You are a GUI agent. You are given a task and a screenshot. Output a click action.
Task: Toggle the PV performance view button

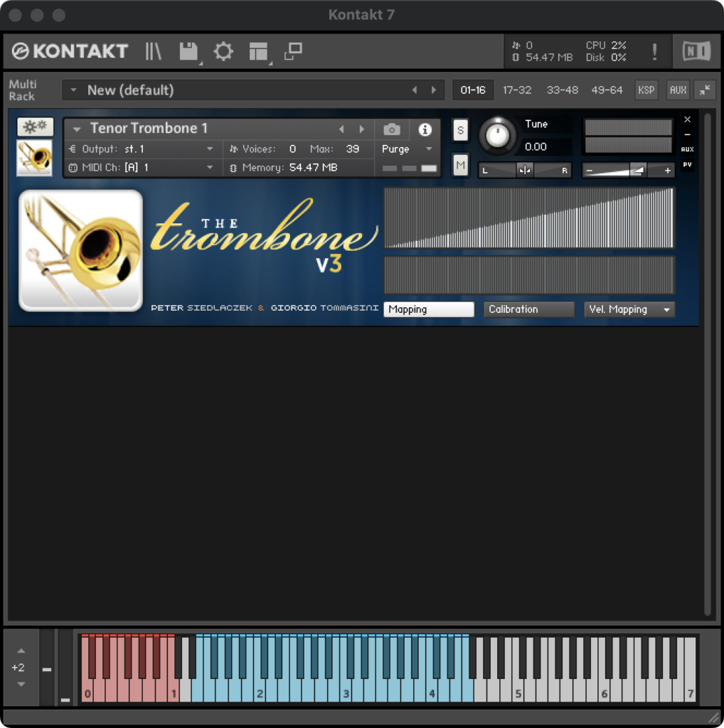click(687, 165)
